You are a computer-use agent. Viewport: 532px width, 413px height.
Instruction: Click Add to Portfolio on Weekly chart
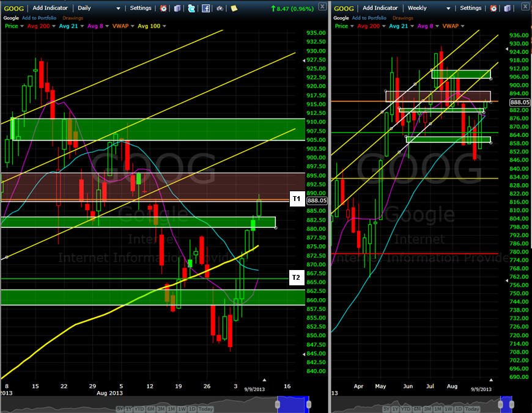click(x=369, y=18)
